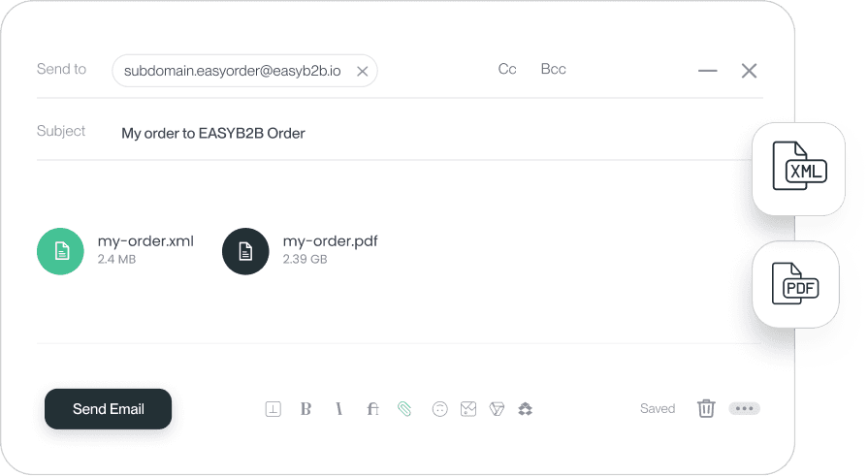Select the large PDF file format tile
Image resolution: width=868 pixels, height=476 pixels.
point(795,284)
